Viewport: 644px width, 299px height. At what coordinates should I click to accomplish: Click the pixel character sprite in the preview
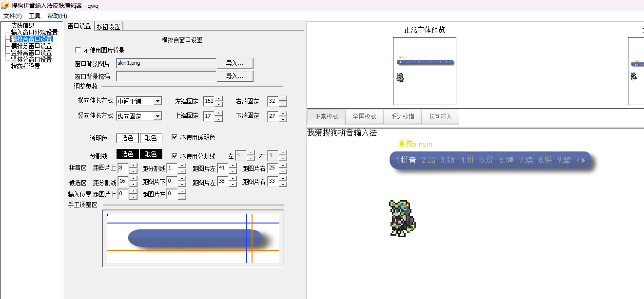(x=402, y=219)
